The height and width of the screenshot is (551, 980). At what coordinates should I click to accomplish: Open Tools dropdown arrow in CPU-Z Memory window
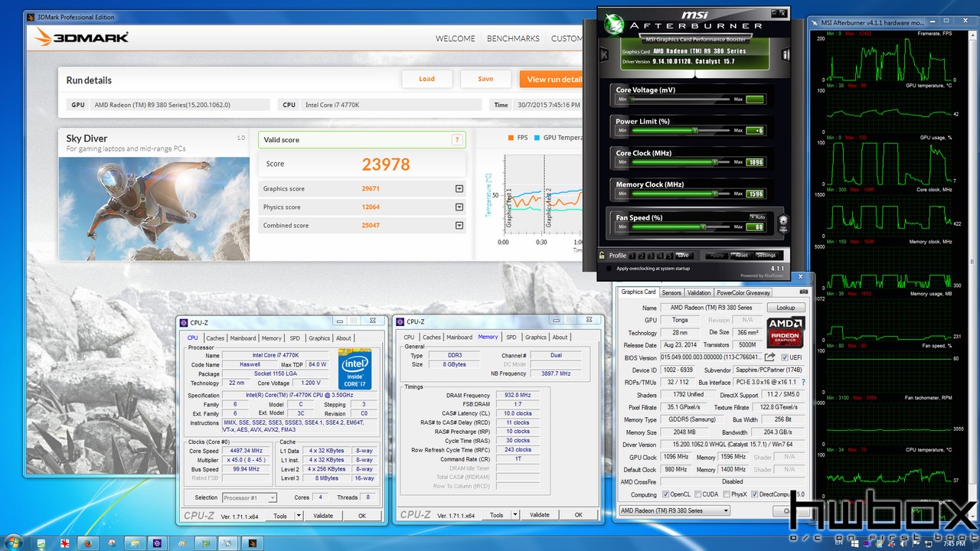[514, 515]
